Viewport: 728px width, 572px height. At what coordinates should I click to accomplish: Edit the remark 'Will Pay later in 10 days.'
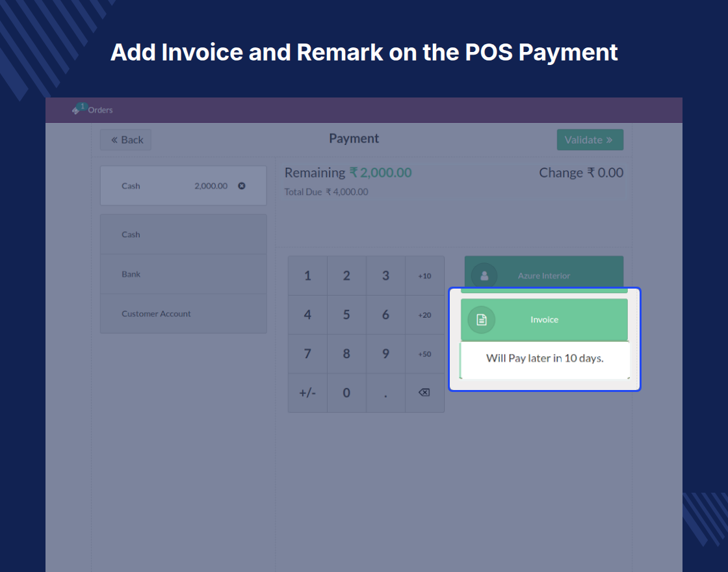tap(545, 360)
